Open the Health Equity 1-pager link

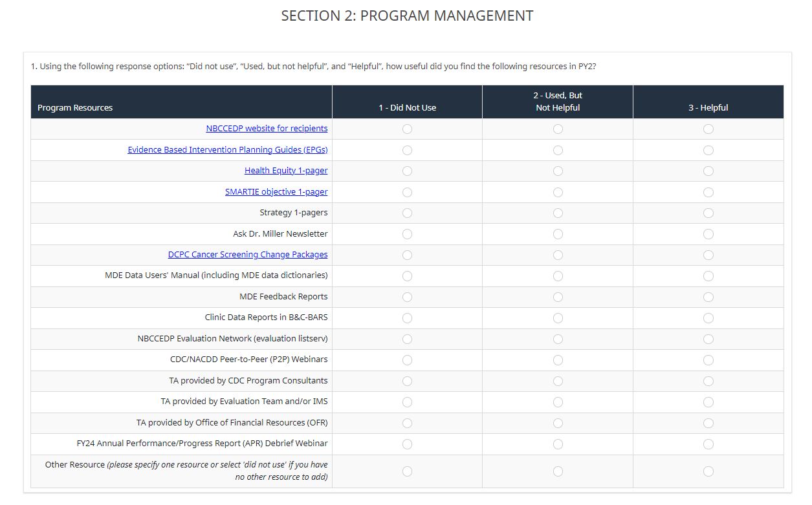[x=286, y=171]
